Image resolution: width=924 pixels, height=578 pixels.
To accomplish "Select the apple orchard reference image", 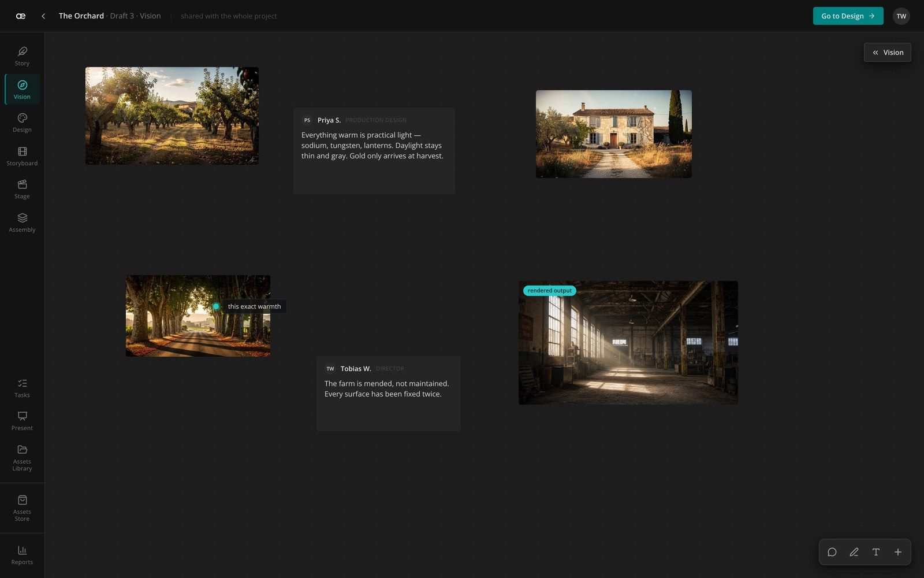I will pyautogui.click(x=172, y=116).
